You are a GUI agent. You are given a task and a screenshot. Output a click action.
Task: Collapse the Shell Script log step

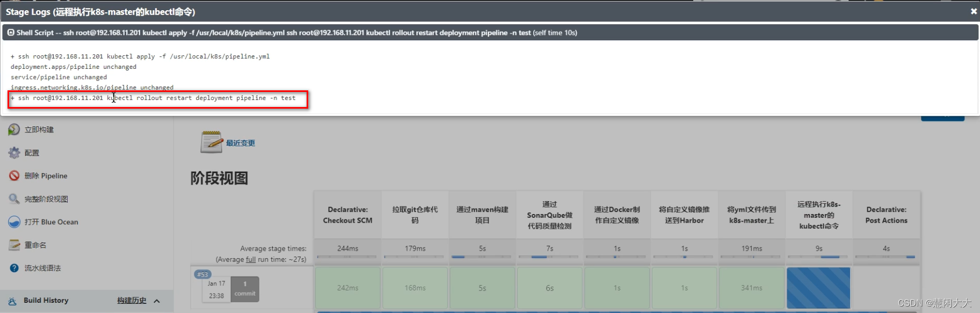click(11, 33)
